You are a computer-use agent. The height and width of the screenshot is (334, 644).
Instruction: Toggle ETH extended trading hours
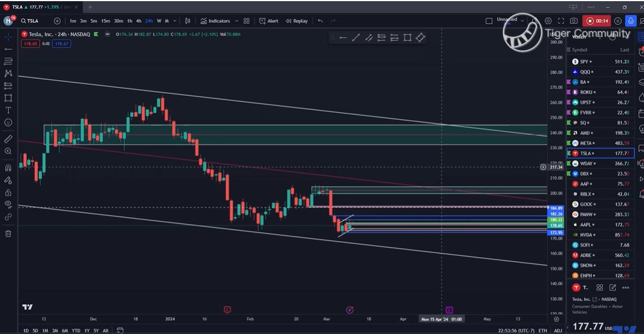tap(543, 331)
